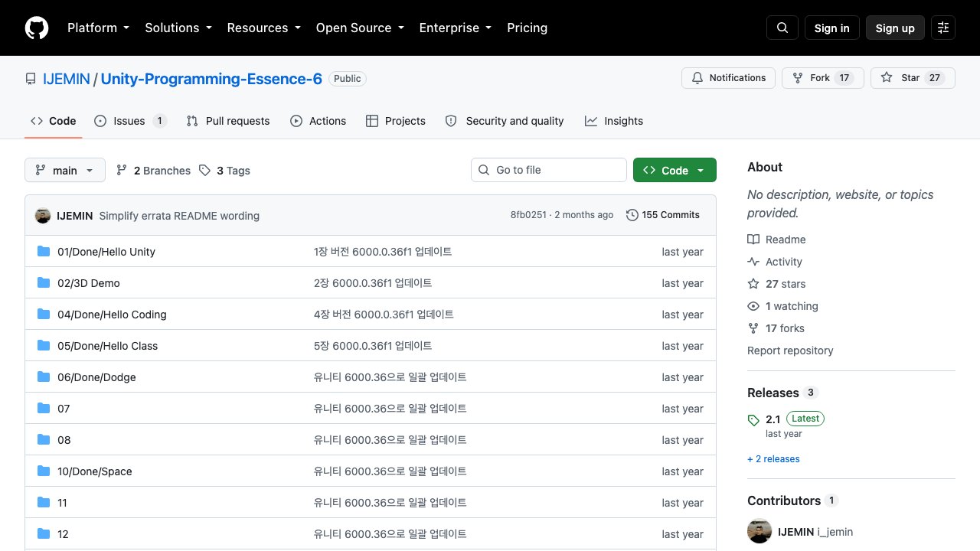Image resolution: width=980 pixels, height=551 pixels.
Task: Click the folder icon beside 05/Done/Hello Class
Action: [44, 346]
